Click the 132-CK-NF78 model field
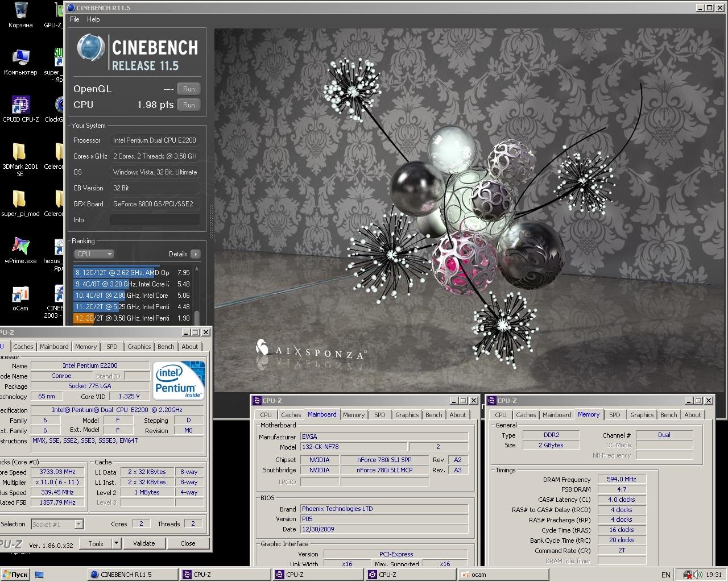Image resolution: width=728 pixels, height=582 pixels. pyautogui.click(x=353, y=447)
